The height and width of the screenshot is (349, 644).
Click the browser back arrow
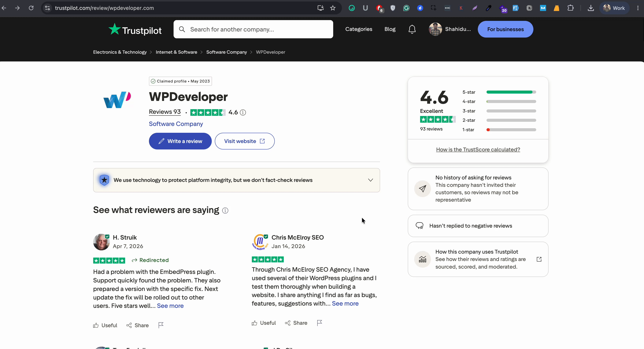(4, 8)
